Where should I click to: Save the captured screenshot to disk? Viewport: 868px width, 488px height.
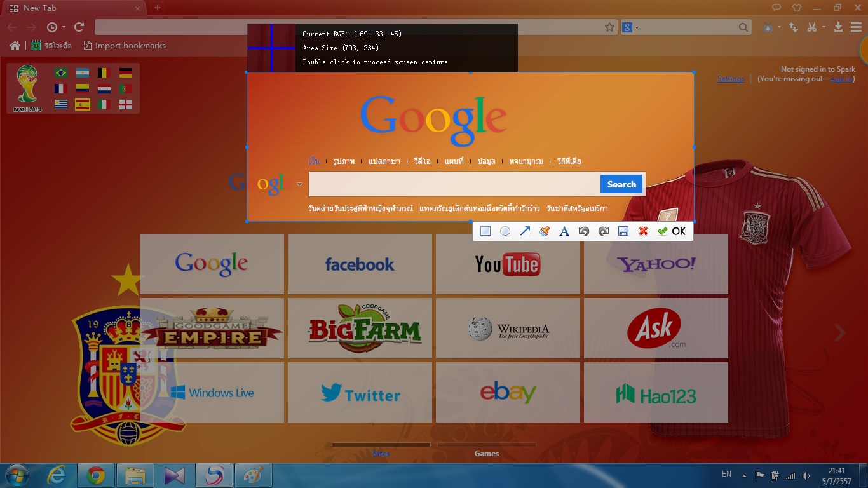(623, 231)
